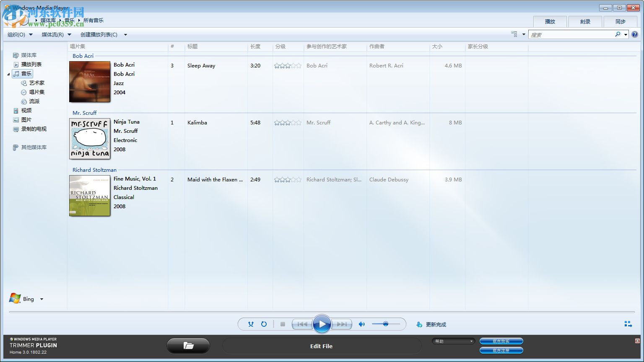Select Maid with the Flaxen track
This screenshot has width=644, height=362.
[215, 180]
